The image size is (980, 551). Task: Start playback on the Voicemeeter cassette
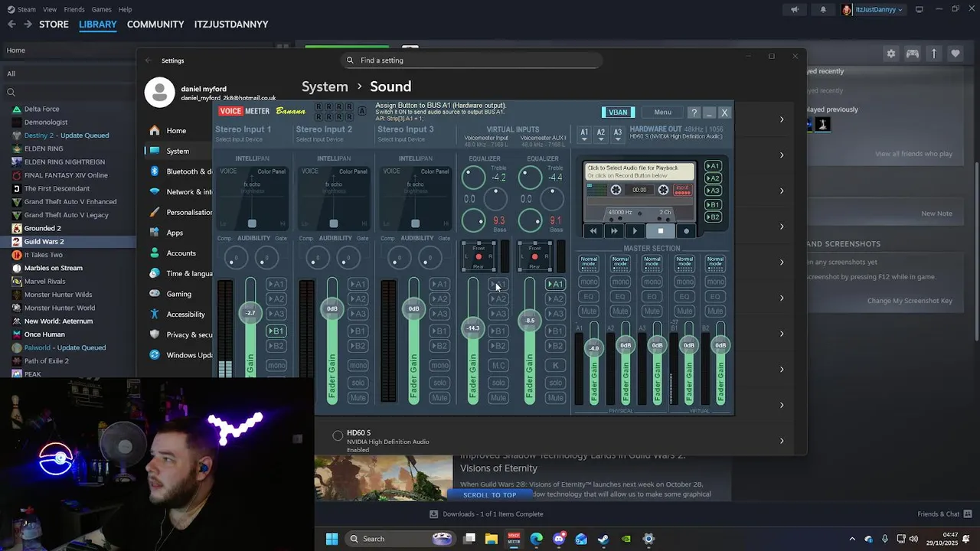tap(635, 230)
